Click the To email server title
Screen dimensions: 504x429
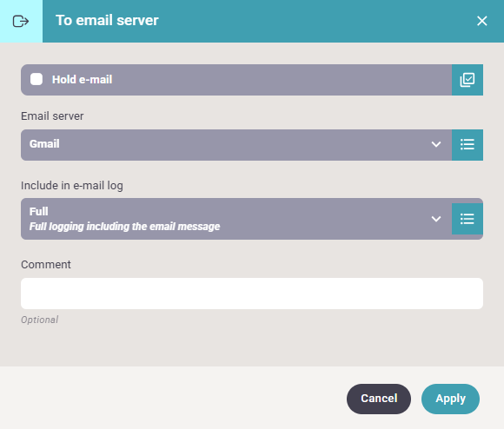pos(107,20)
